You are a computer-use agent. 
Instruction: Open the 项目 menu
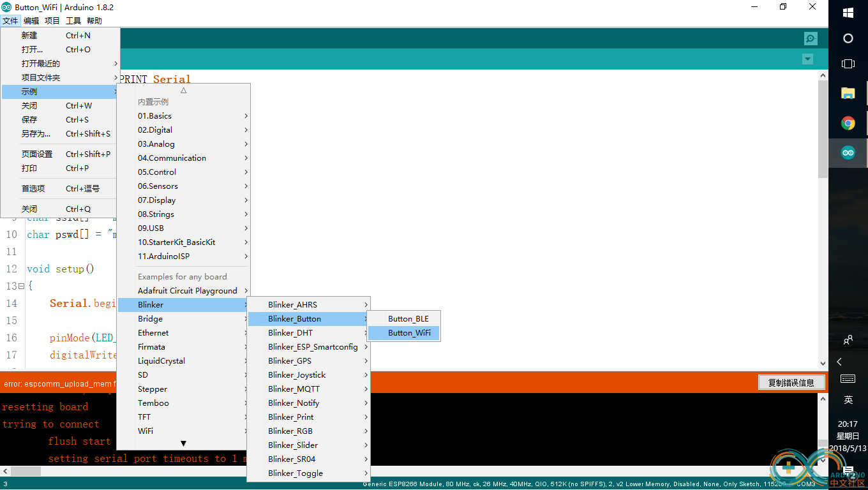(52, 21)
